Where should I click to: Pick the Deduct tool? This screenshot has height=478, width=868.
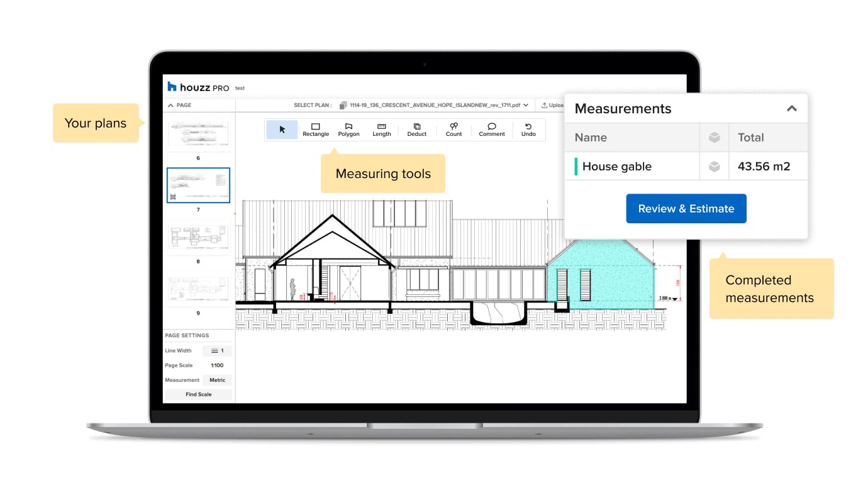(417, 130)
